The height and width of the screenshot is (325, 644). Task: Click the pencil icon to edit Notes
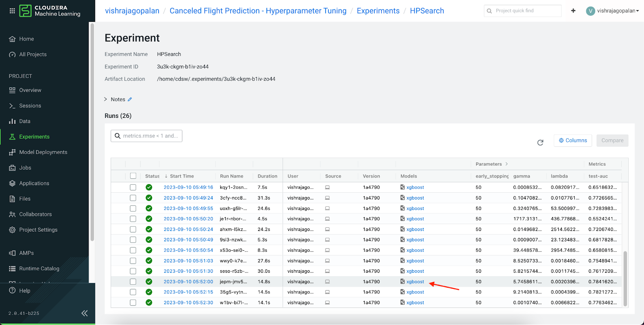(130, 99)
